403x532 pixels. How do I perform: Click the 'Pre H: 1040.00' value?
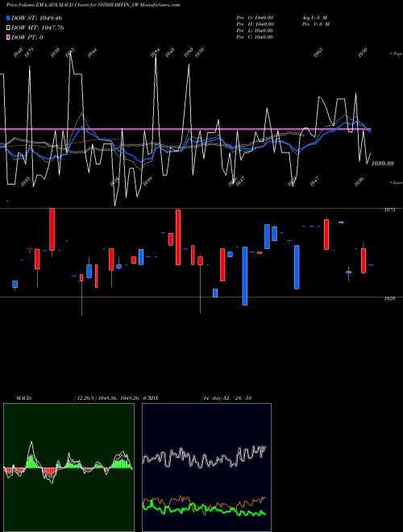pos(255,24)
